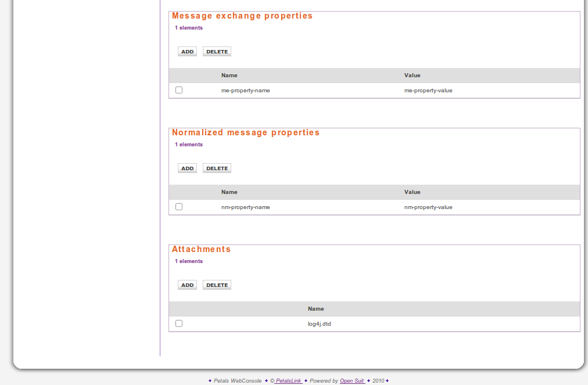Add a new attachment with ADD button
Screen dimensions: 588x385
coord(187,285)
